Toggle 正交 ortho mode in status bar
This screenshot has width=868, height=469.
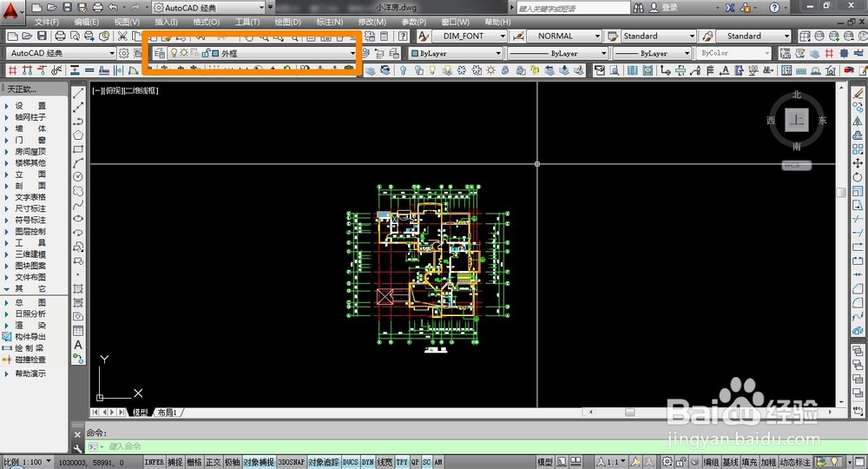[214, 462]
